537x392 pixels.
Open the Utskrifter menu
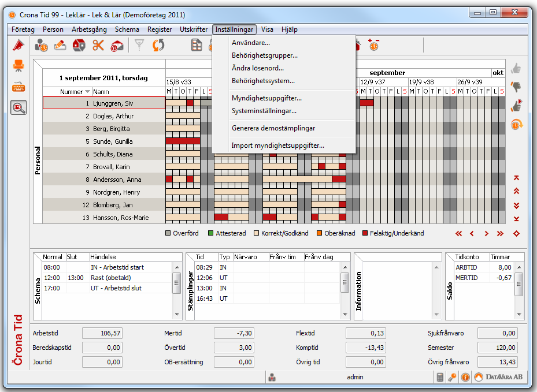(194, 29)
